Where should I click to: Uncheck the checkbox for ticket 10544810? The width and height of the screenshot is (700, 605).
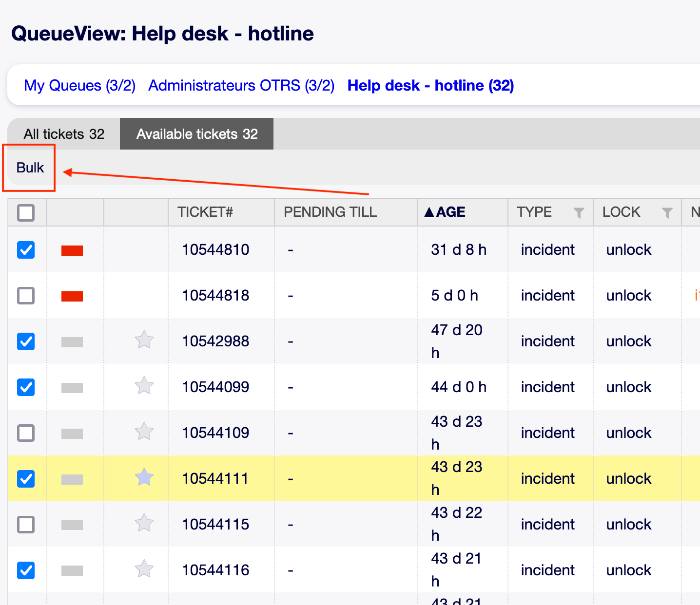[26, 250]
